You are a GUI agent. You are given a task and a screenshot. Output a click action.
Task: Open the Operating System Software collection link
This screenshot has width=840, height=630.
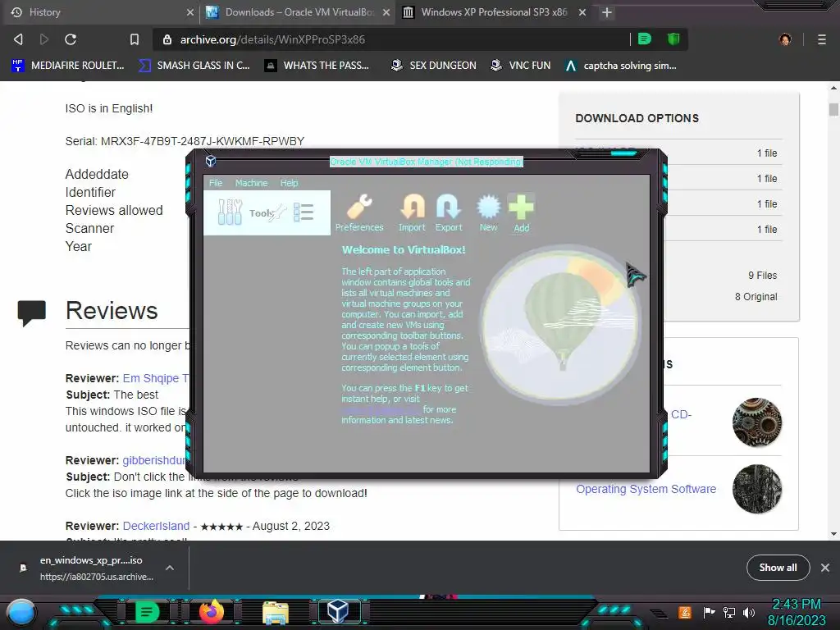pos(646,489)
